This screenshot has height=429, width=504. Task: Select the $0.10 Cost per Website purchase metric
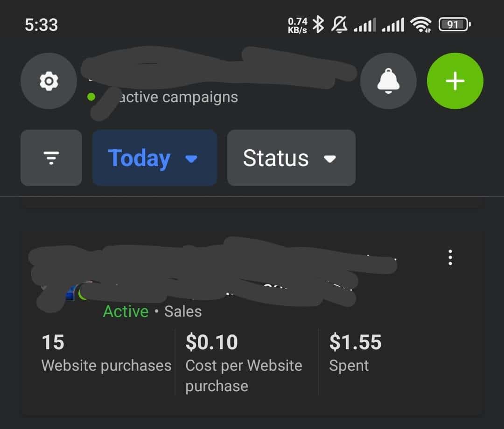[244, 363]
